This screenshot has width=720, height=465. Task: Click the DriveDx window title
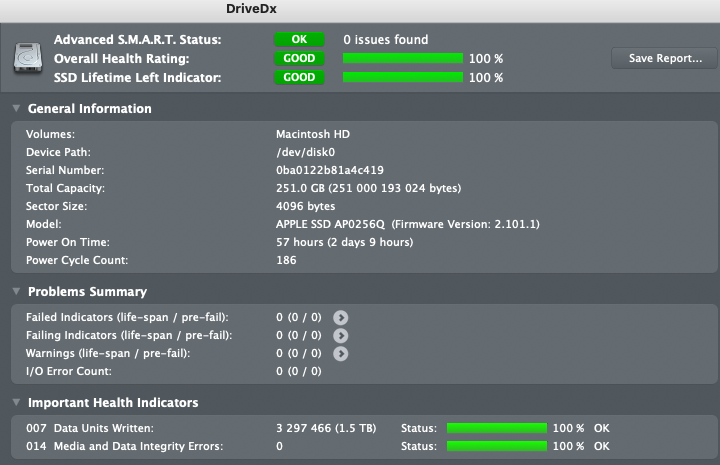359,10
